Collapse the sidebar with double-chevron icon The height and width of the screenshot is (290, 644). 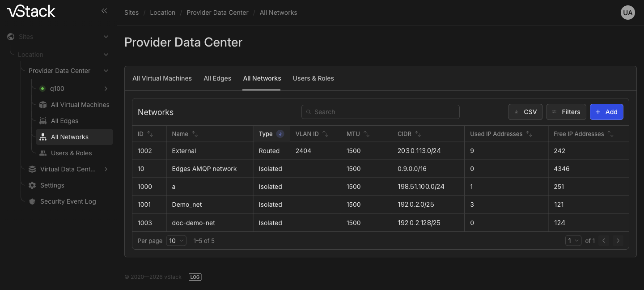[104, 11]
